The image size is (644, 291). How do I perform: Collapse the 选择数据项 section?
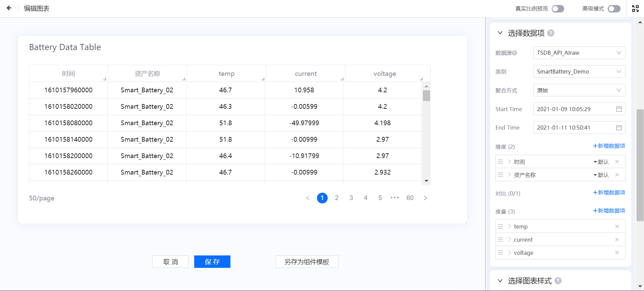500,33
